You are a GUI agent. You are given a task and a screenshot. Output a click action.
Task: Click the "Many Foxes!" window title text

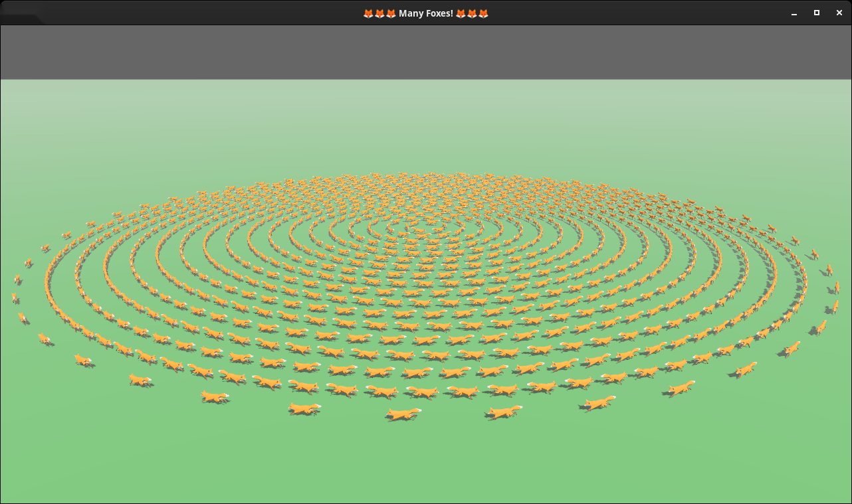pos(426,13)
